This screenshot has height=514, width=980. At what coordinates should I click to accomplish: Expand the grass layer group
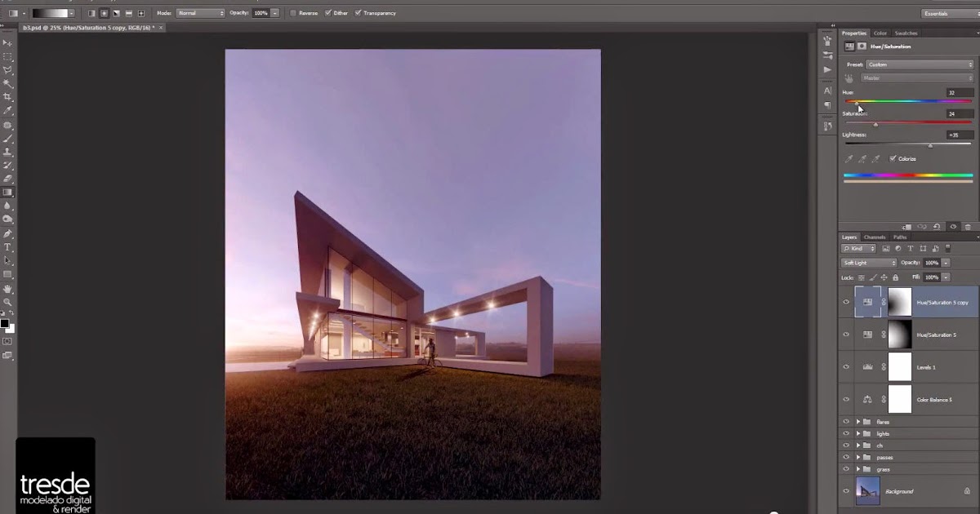coord(858,469)
